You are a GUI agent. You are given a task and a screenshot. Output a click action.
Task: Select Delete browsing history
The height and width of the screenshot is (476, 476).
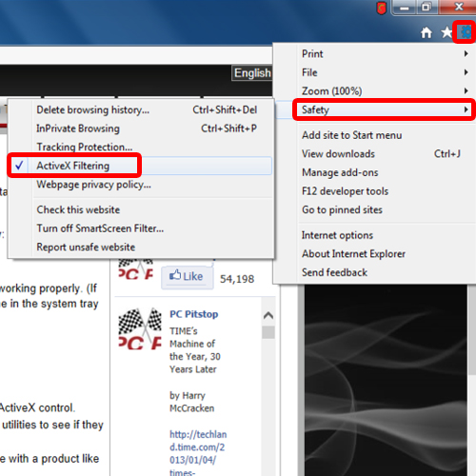click(140, 109)
